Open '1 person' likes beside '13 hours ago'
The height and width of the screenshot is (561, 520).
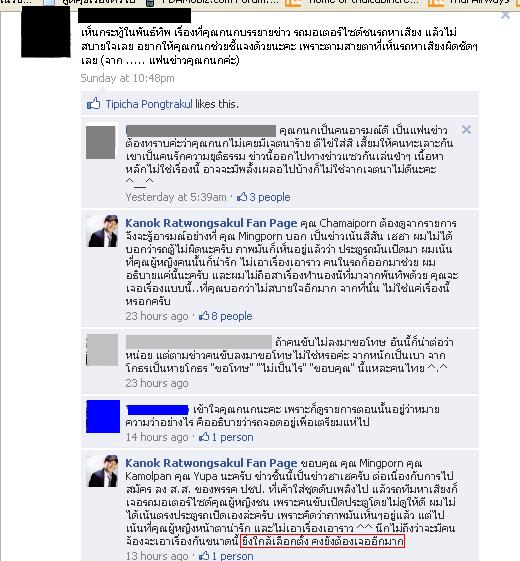(x=233, y=556)
